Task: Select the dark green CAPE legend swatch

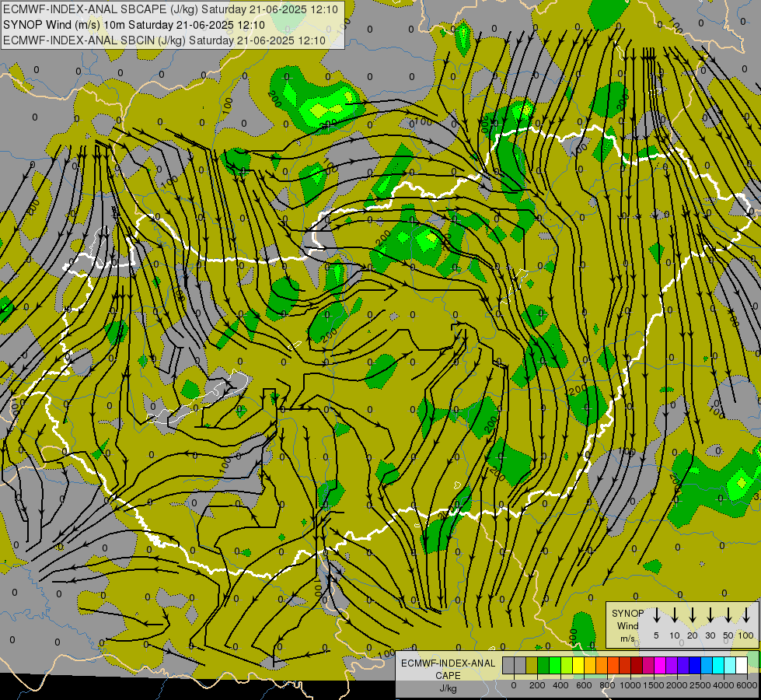Action: (543, 665)
